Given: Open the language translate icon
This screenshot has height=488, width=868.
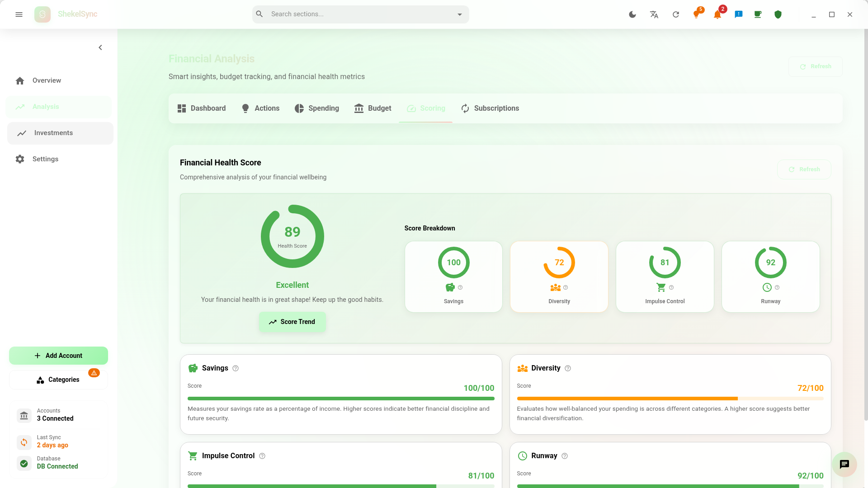Looking at the screenshot, I should coord(654,14).
